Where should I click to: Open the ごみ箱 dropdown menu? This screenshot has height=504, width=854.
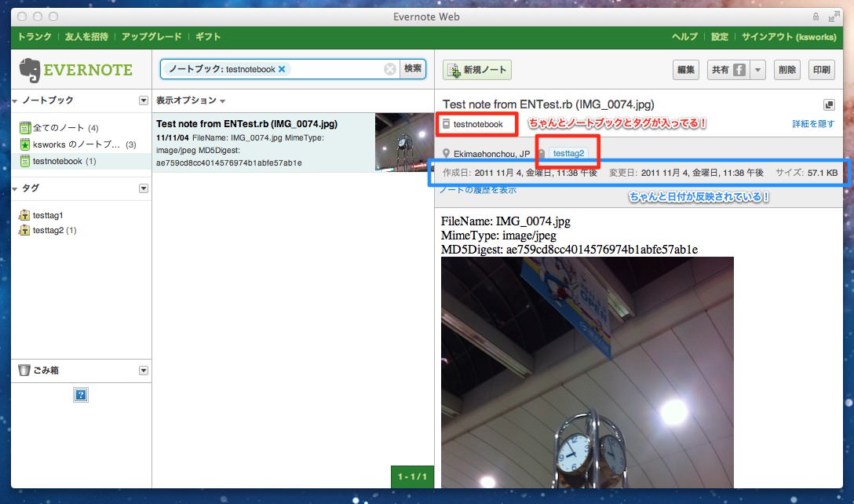point(143,371)
